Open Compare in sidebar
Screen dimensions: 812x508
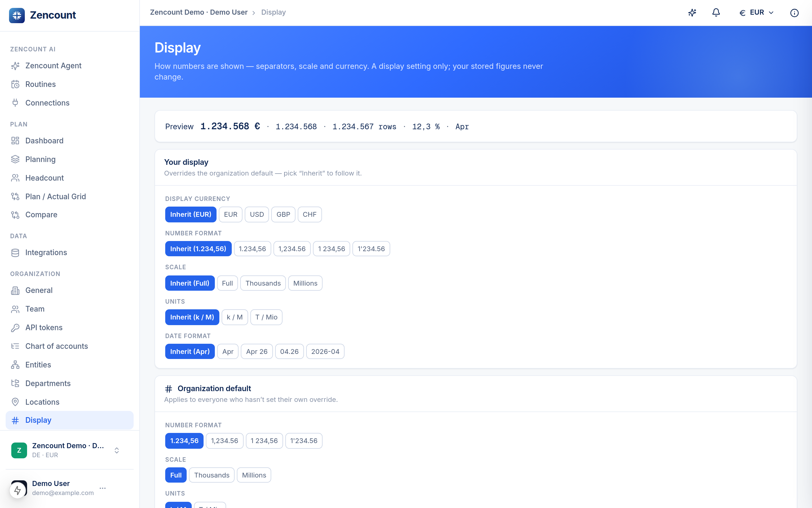[69, 215]
